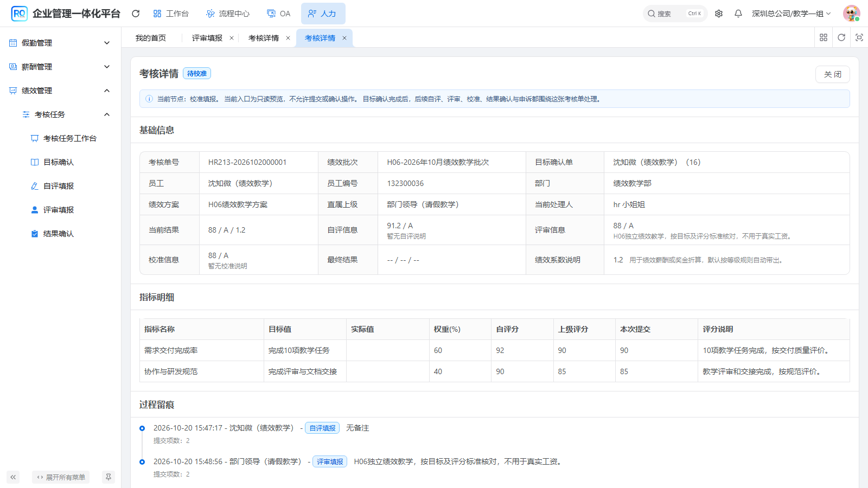Viewport: 868px width, 488px height.
Task: Click the platform logo icon
Action: (x=20, y=14)
